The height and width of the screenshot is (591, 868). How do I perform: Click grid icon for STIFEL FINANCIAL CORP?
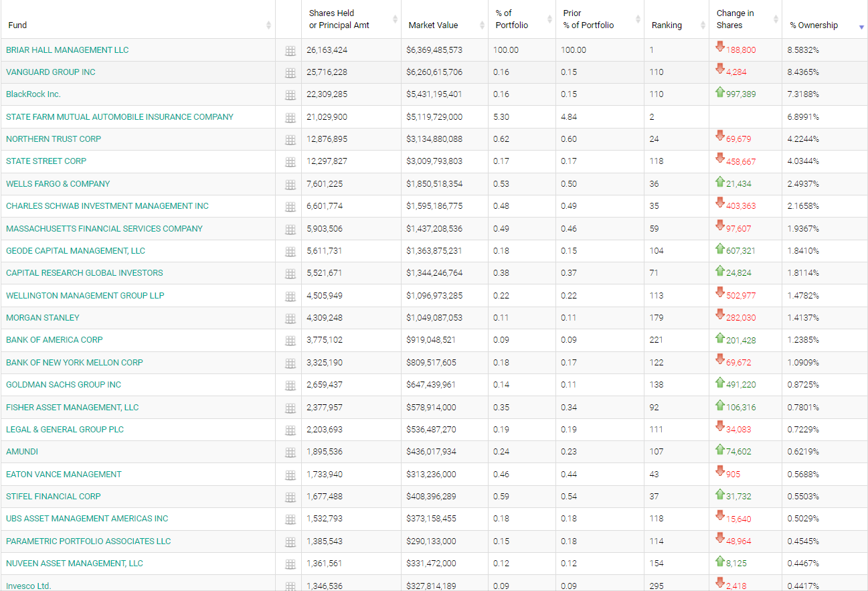(290, 497)
